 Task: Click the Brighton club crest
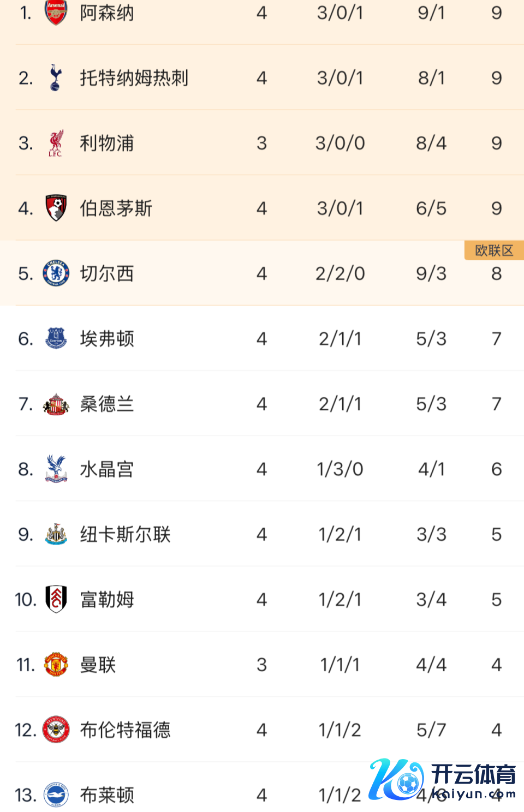(56, 795)
